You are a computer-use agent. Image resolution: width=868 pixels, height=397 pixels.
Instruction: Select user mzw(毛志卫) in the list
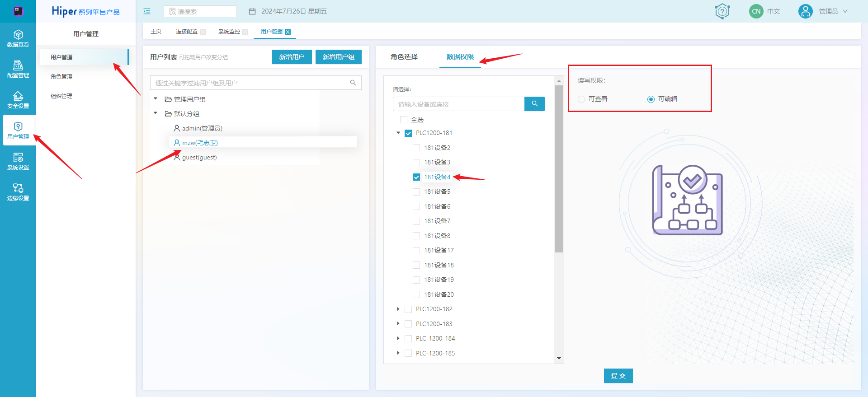(200, 143)
